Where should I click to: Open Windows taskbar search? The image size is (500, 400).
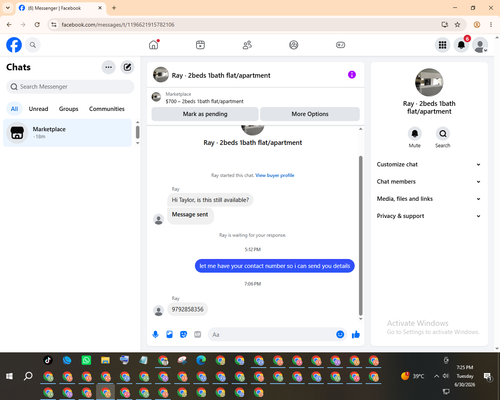(28, 376)
